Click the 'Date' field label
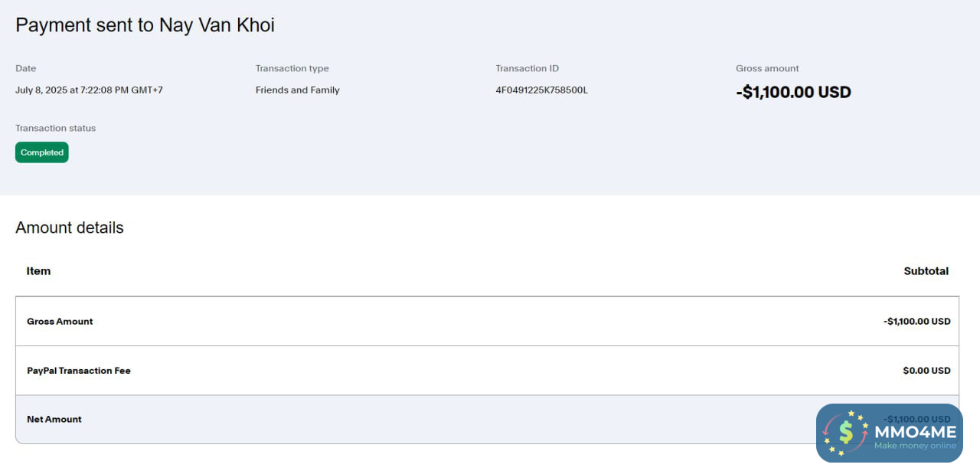Viewport: 980px width, 471px height. point(25,69)
